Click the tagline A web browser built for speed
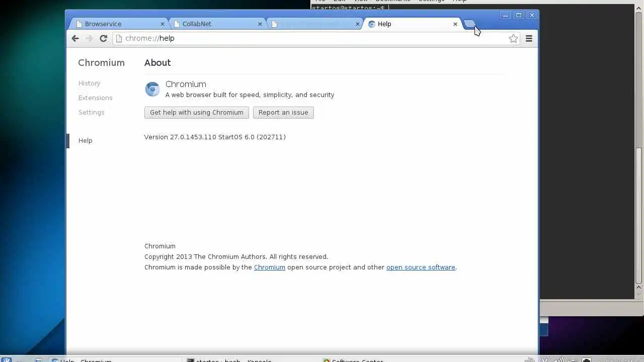The image size is (644, 362). click(250, 95)
